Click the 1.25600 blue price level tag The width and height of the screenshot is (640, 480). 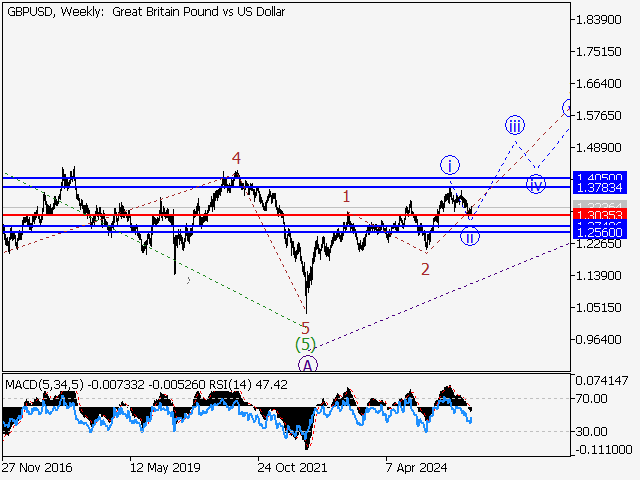[x=600, y=232]
